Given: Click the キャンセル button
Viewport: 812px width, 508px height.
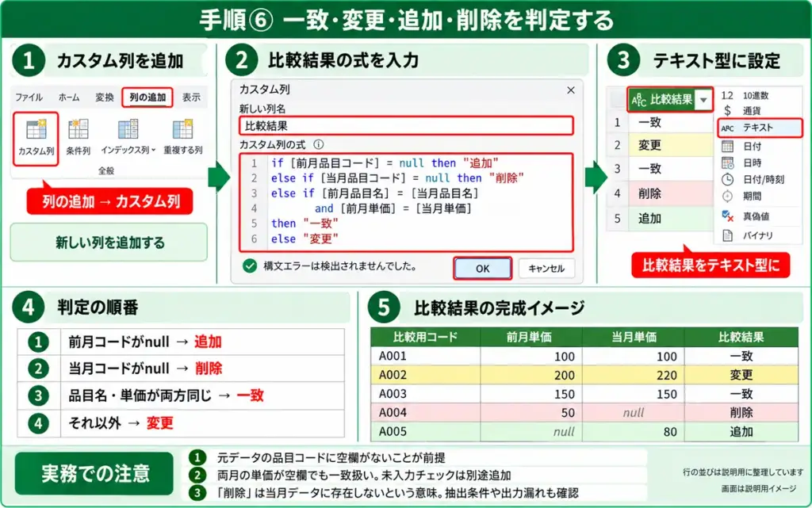Looking at the screenshot, I should [x=546, y=269].
